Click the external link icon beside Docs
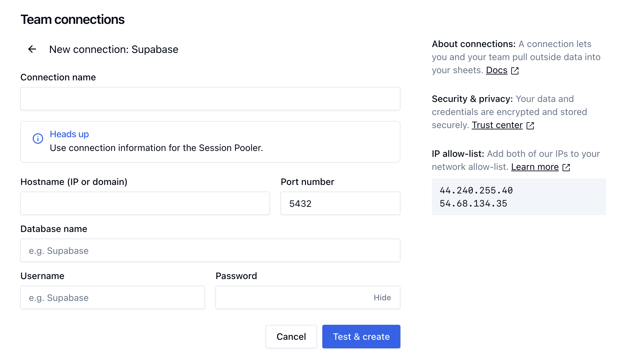 click(x=515, y=71)
